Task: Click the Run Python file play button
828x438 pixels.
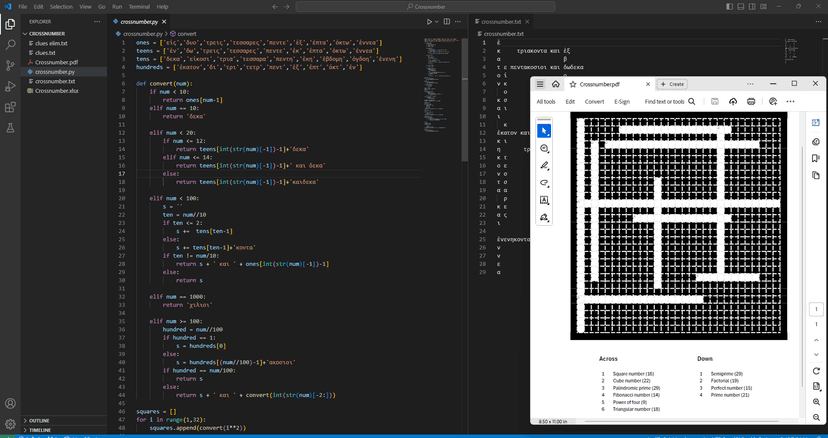Action: coord(429,21)
